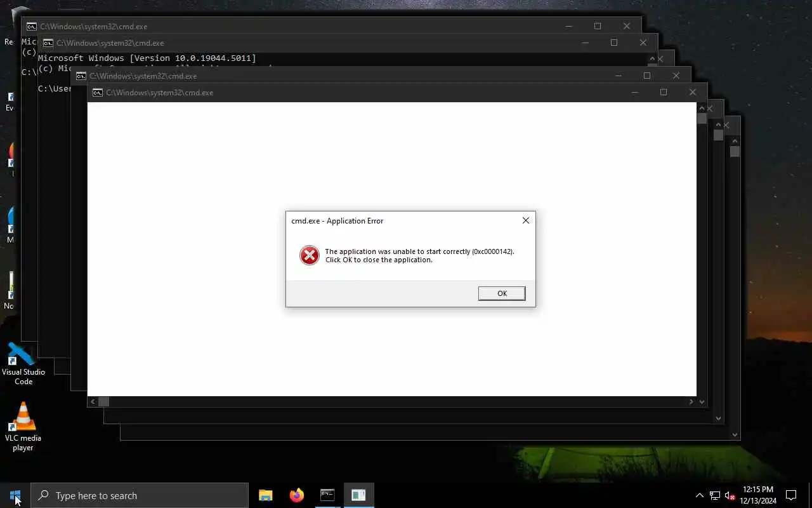The width and height of the screenshot is (812, 508).
Task: Open the notification center icon
Action: pyautogui.click(x=791, y=495)
